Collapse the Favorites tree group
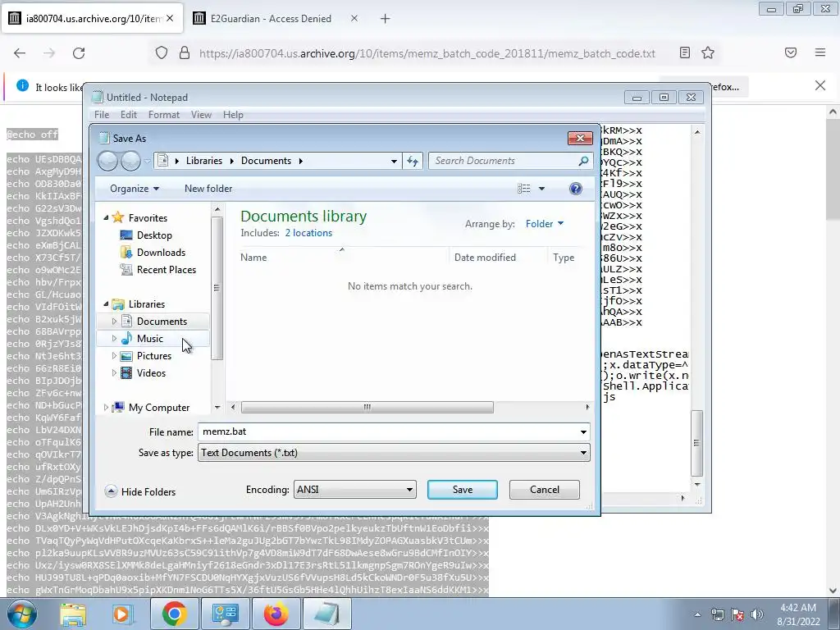The height and width of the screenshot is (630, 840). (x=106, y=218)
